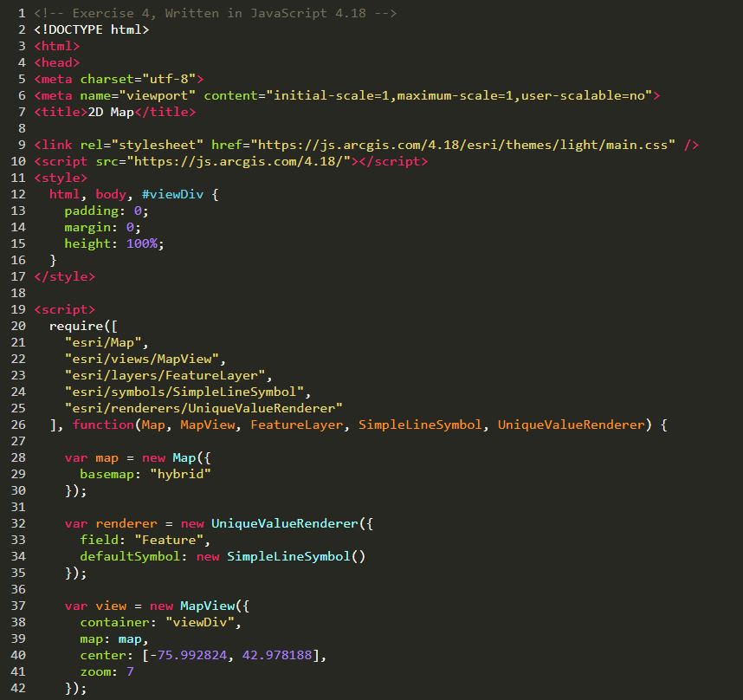Click line number 19 in the gutter
Viewport: 743px width, 700px height.
coord(18,309)
